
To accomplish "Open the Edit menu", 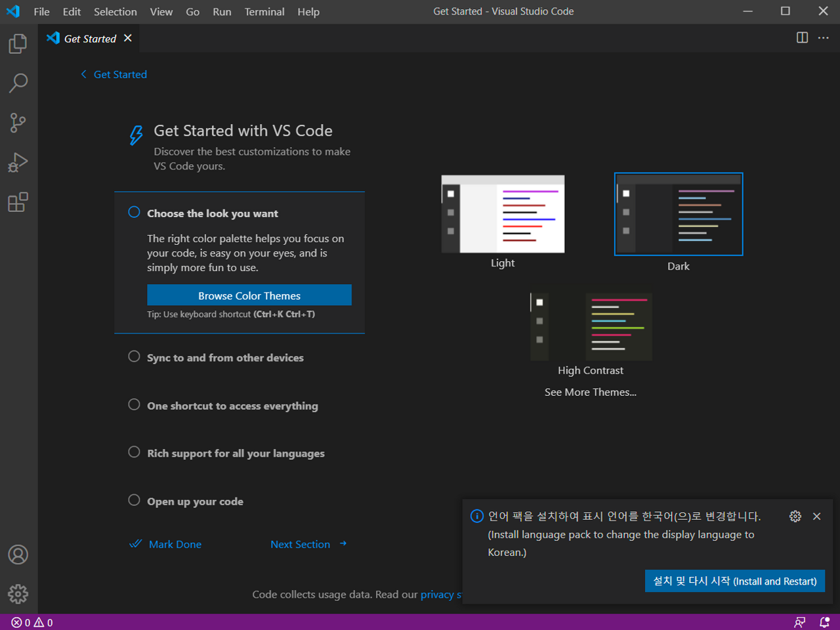I will (x=72, y=12).
